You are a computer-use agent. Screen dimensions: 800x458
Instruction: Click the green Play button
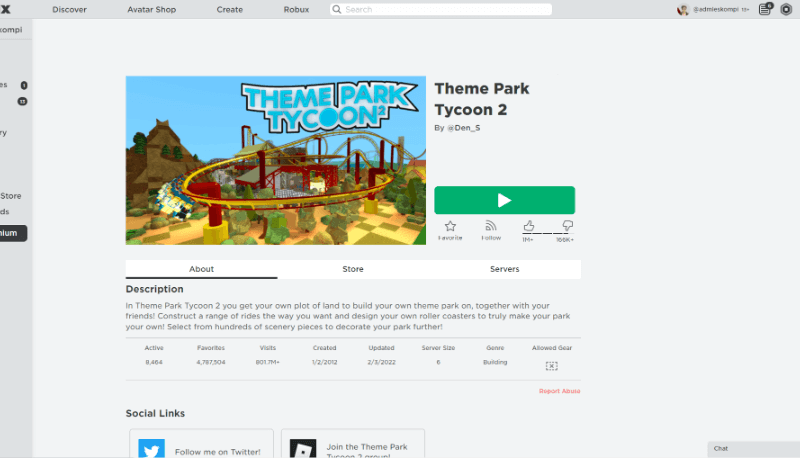(505, 200)
